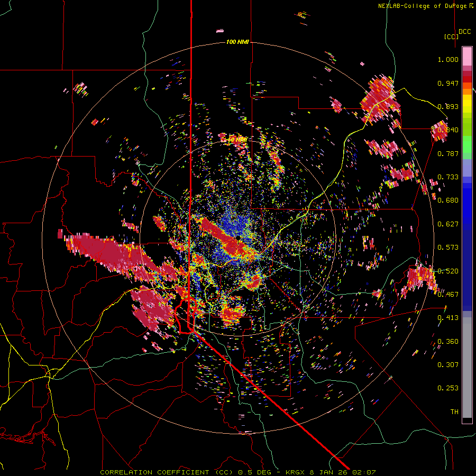Image resolution: width=476 pixels, height=476 pixels.
Task: Click the NEXLAB-College of DuPage credit text
Action: (426, 6)
